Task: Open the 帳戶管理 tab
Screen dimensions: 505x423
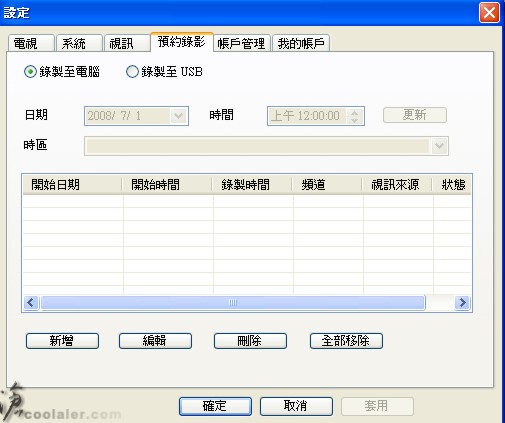Action: 241,43
